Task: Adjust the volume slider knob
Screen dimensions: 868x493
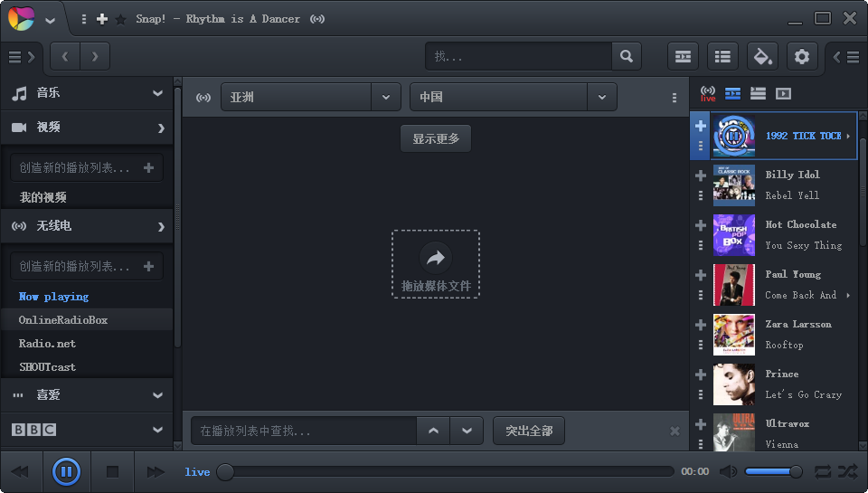Action: [x=796, y=472]
